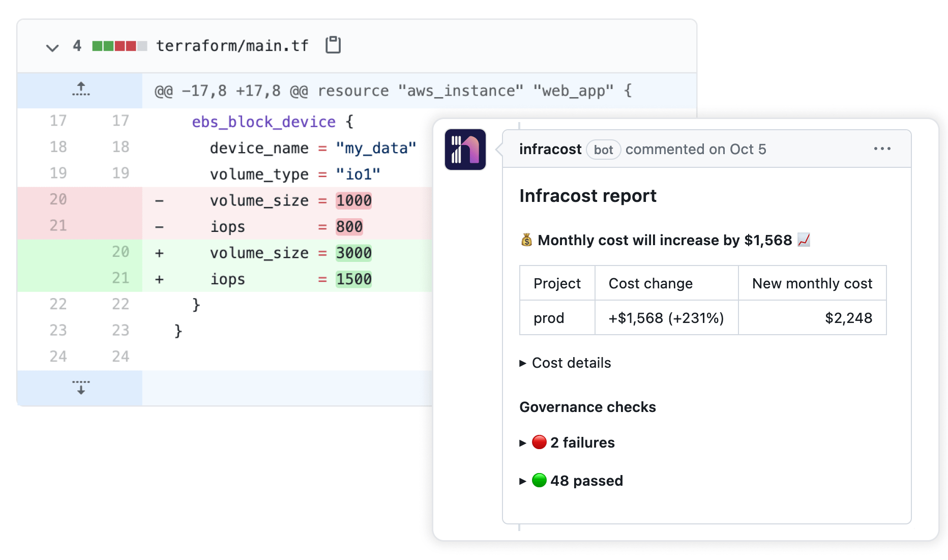Click the '"my_data"' string value

(376, 148)
